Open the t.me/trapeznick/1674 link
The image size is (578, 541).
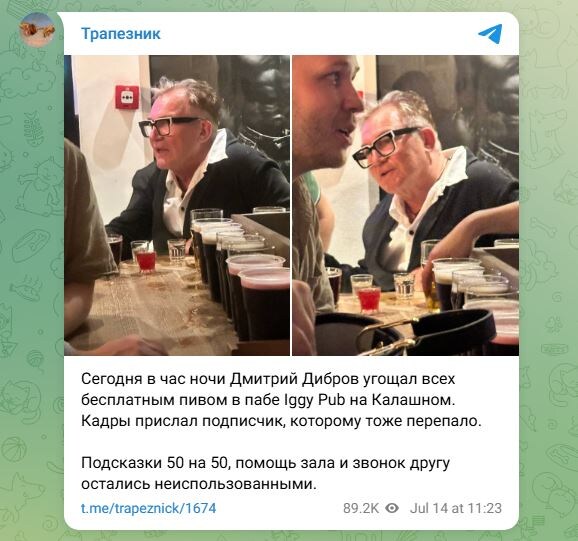point(149,508)
